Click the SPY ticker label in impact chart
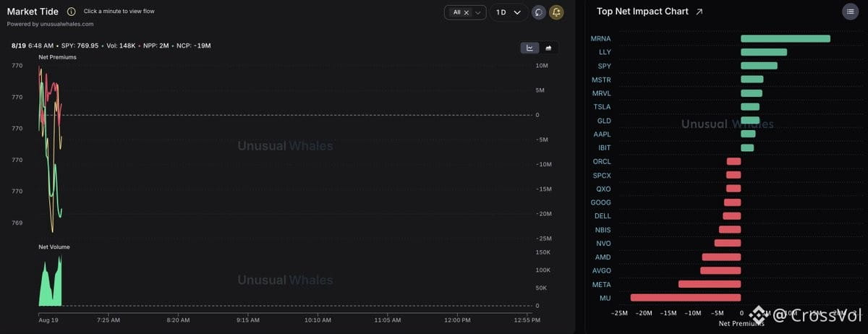 pyautogui.click(x=604, y=66)
